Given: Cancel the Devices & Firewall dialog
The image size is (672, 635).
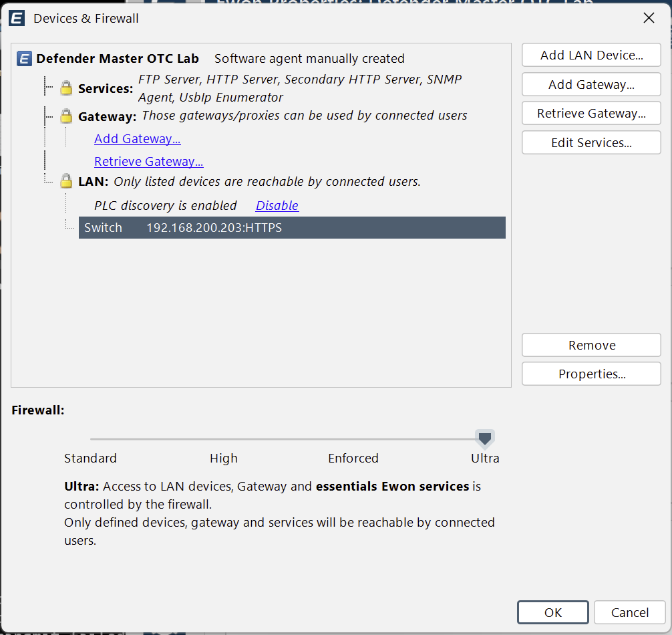Looking at the screenshot, I should click(x=629, y=612).
